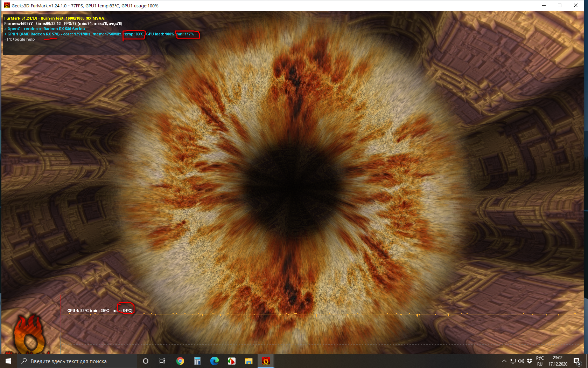Open Cortana from the taskbar circle icon
Screen dimensions: 588x368
coord(146,361)
